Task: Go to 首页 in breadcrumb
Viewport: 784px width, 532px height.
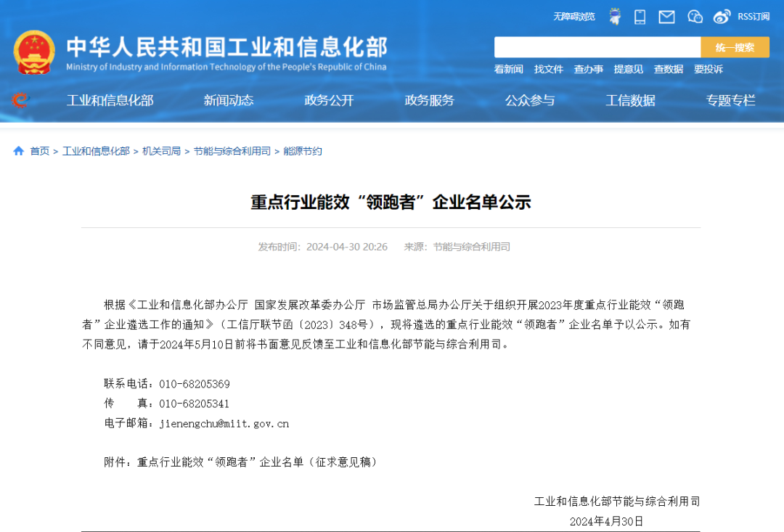Action: tap(40, 151)
